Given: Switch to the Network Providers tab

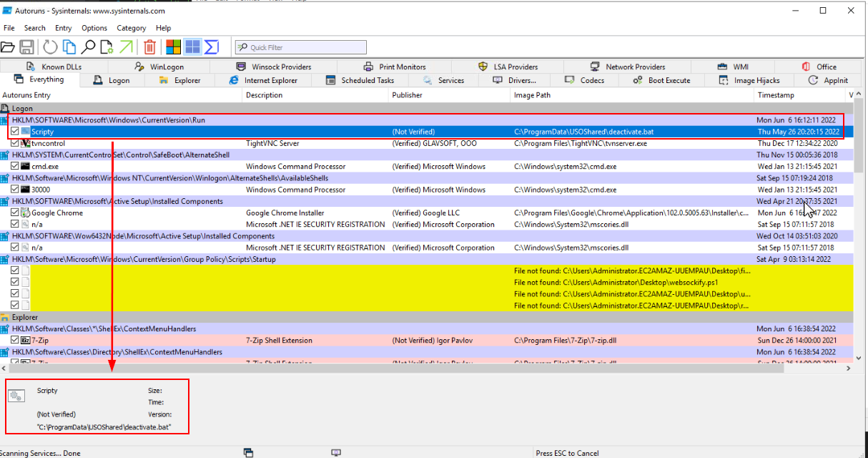Looking at the screenshot, I should pyautogui.click(x=628, y=67).
